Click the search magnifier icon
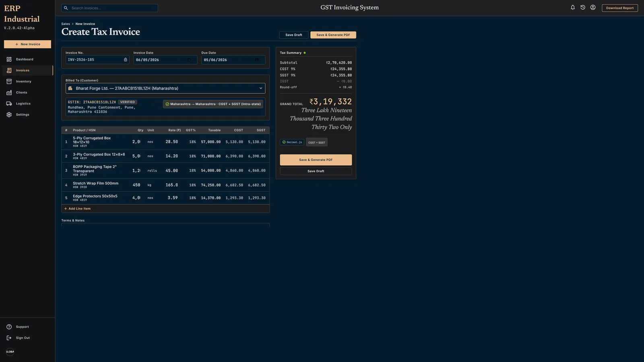The width and height of the screenshot is (644, 362). click(x=66, y=8)
